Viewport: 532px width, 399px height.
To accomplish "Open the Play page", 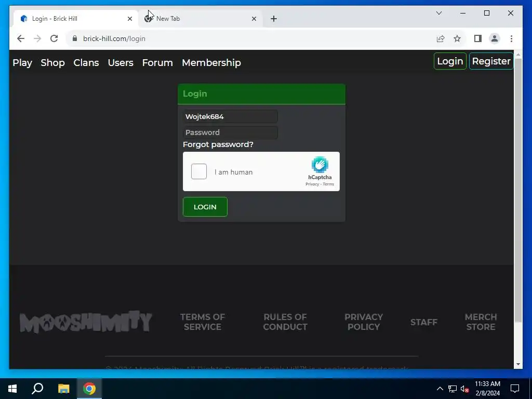I will coord(22,63).
